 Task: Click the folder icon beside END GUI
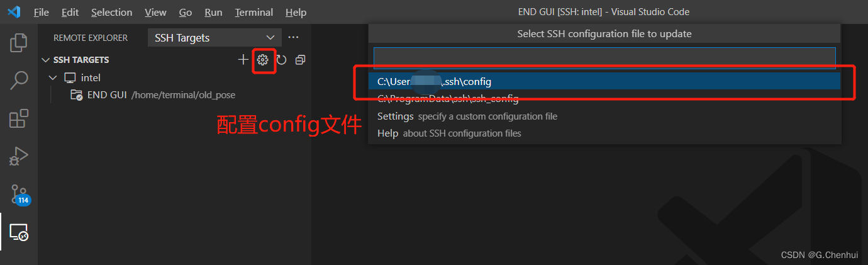click(x=77, y=95)
